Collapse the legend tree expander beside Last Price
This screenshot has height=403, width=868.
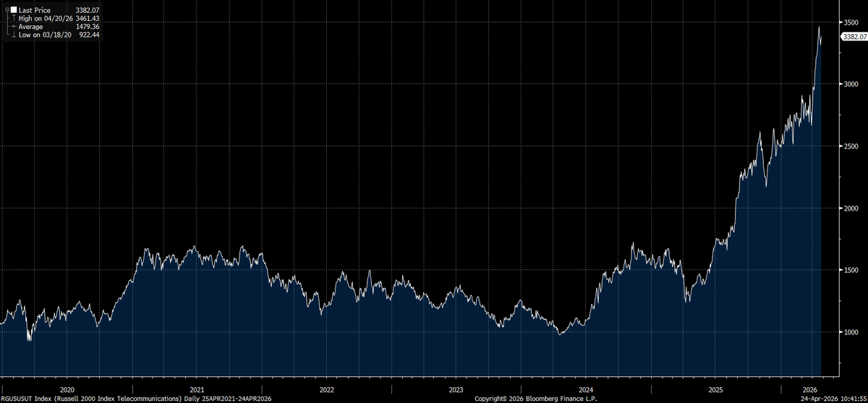point(7,11)
